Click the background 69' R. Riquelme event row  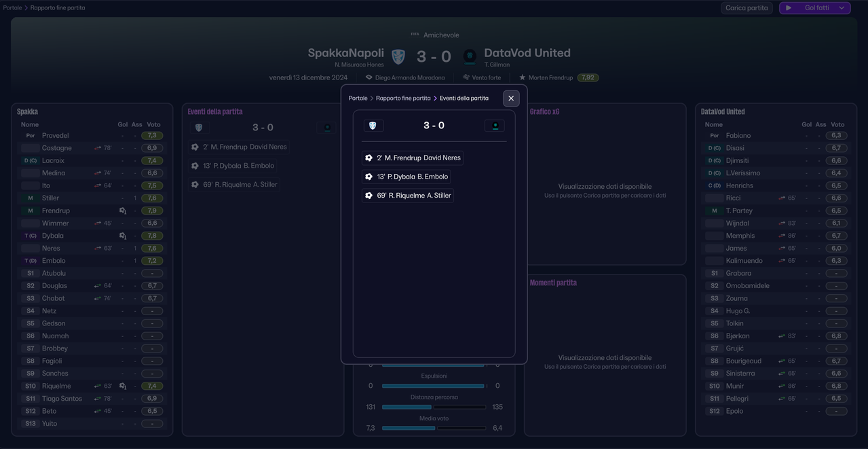click(234, 185)
